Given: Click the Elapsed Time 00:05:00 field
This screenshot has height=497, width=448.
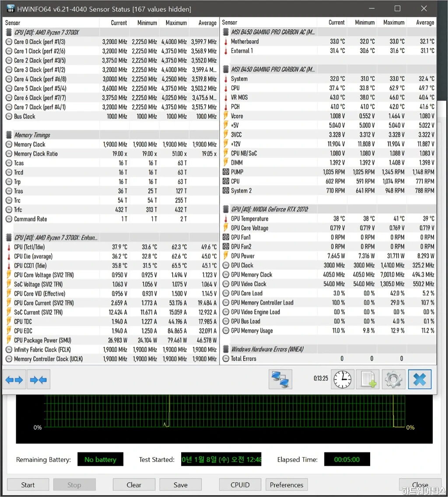Looking at the screenshot, I should tap(347, 459).
